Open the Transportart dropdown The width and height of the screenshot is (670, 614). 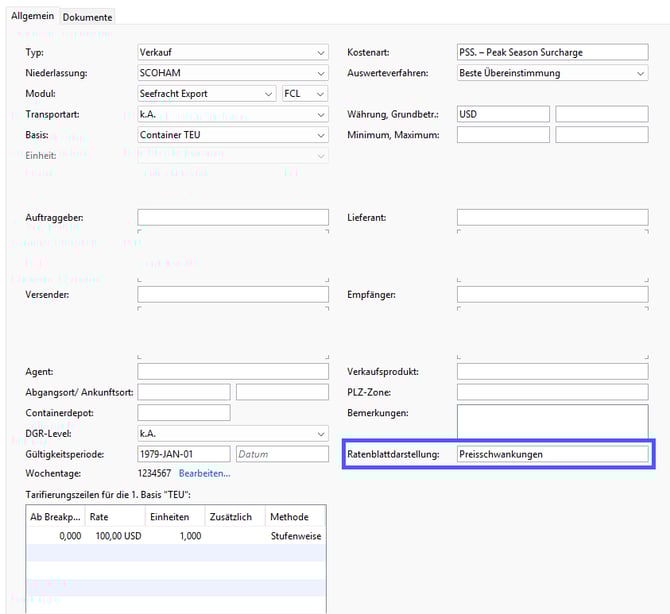pos(232,114)
